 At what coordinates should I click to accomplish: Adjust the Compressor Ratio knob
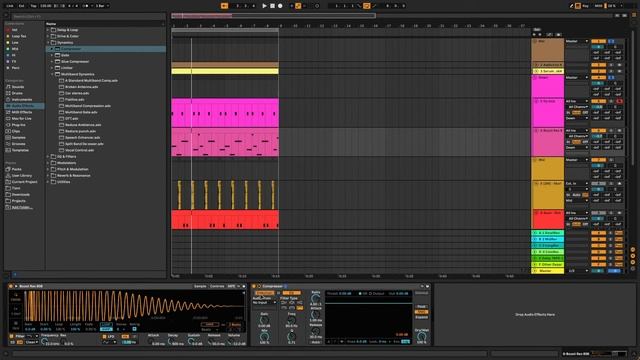point(316,299)
